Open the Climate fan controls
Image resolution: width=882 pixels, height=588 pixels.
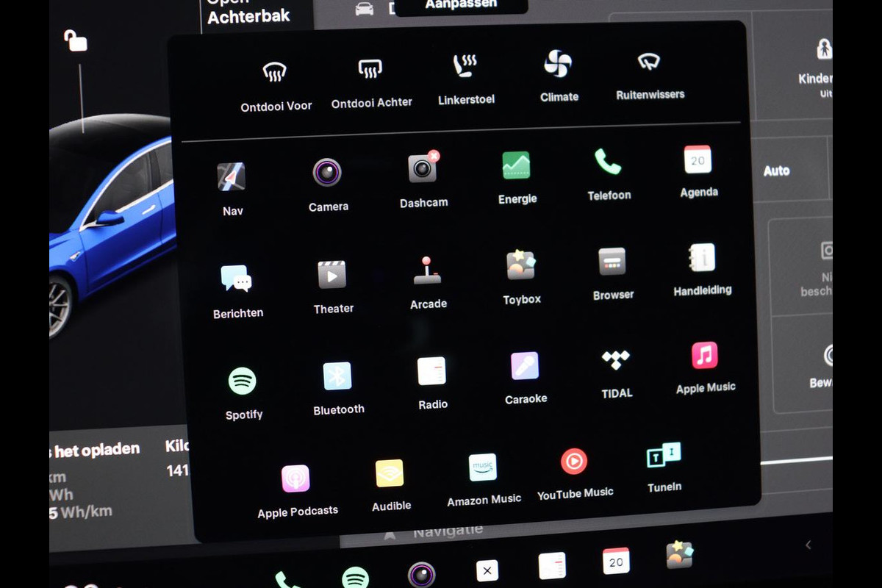point(559,65)
